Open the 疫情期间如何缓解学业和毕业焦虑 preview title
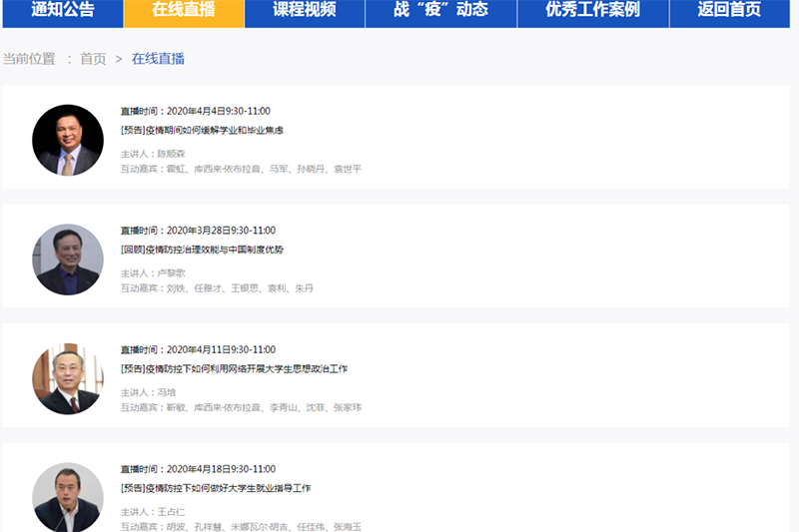The height and width of the screenshot is (532, 799). click(x=202, y=130)
